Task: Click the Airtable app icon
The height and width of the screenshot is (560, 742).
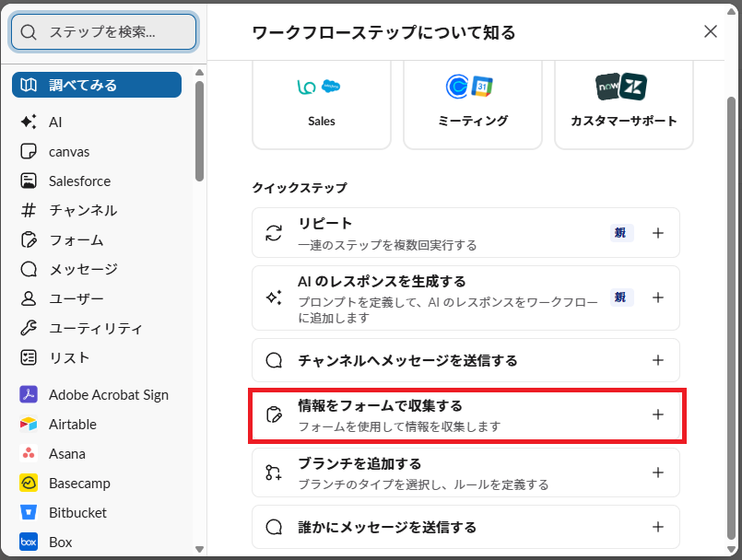Action: pyautogui.click(x=29, y=424)
